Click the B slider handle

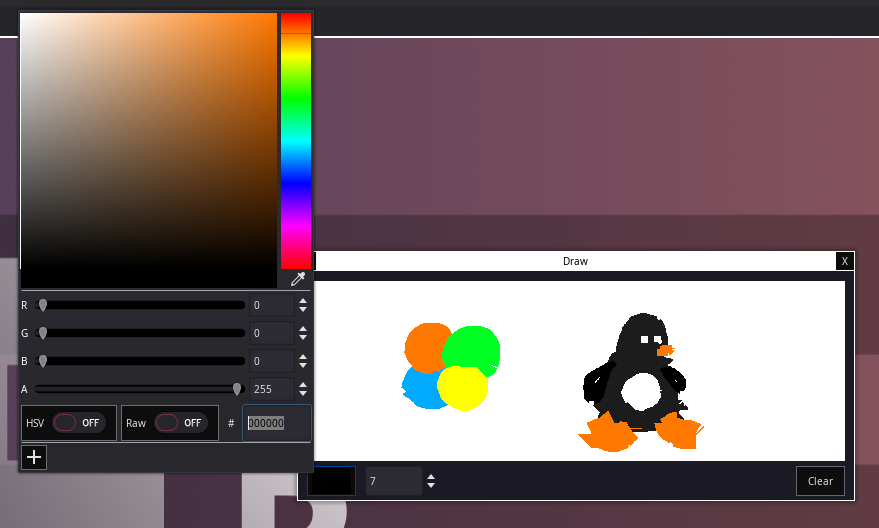pos(43,361)
